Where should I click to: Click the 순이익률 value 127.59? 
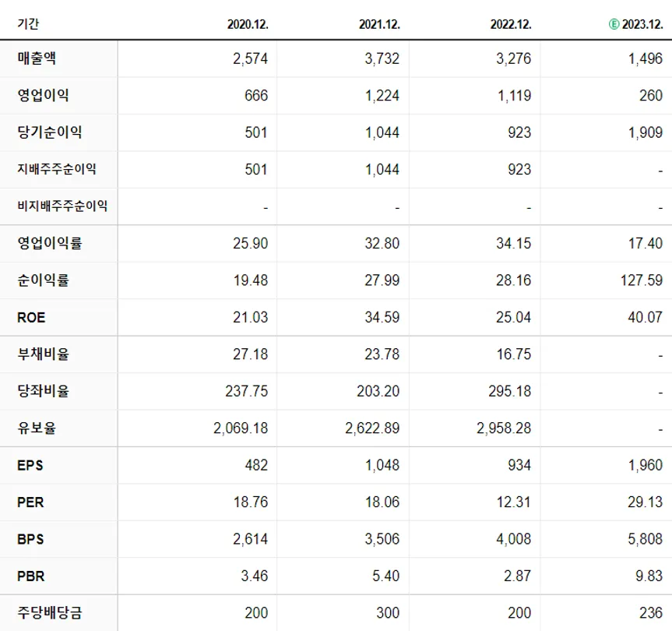pyautogui.click(x=642, y=280)
